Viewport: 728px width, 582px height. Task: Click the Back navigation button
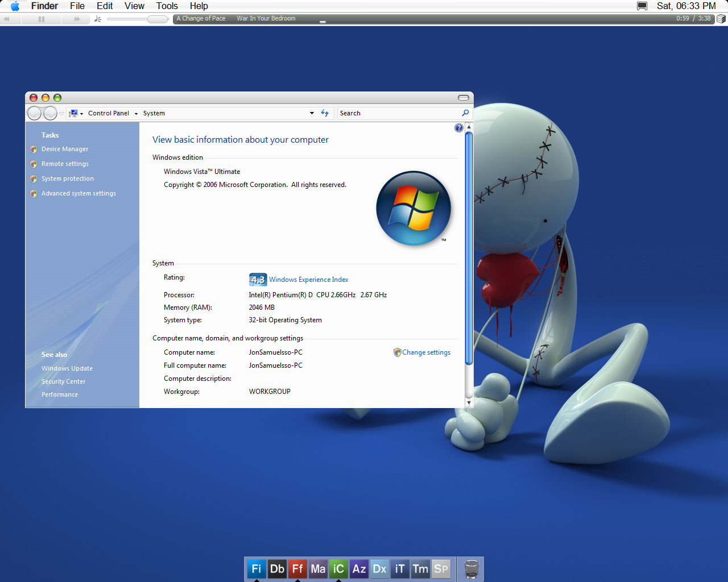[x=35, y=113]
